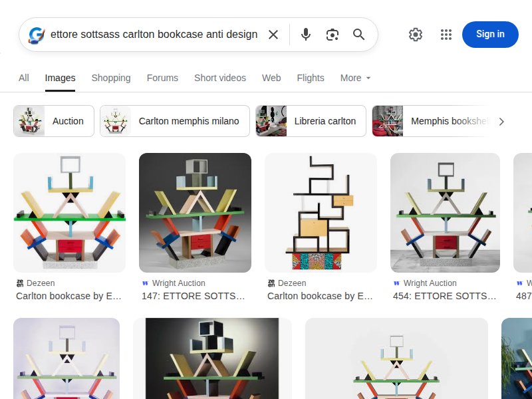Click the Google G logo

click(x=36, y=35)
